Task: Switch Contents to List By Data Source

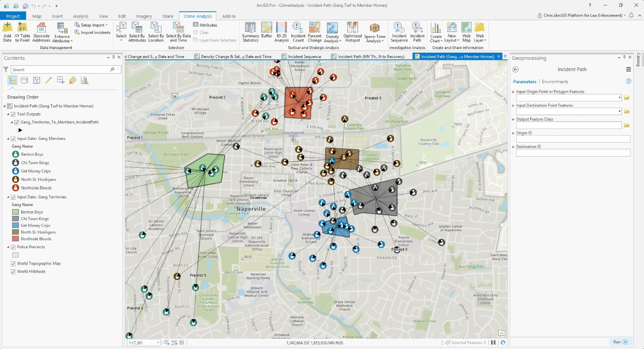Action: tap(24, 80)
